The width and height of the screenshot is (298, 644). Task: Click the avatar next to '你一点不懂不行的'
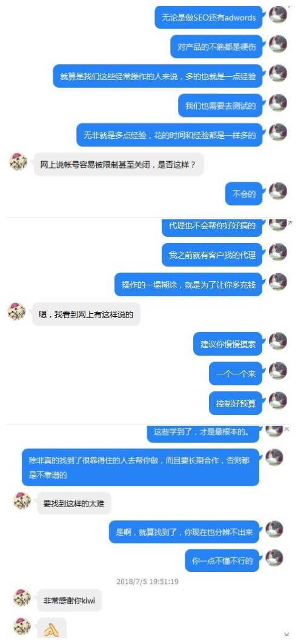274,557
